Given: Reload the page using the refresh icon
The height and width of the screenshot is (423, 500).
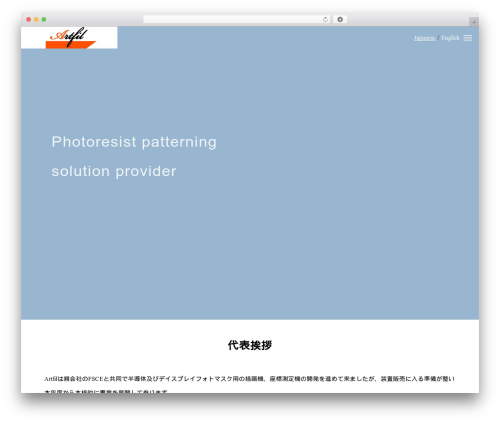Looking at the screenshot, I should coord(325,19).
